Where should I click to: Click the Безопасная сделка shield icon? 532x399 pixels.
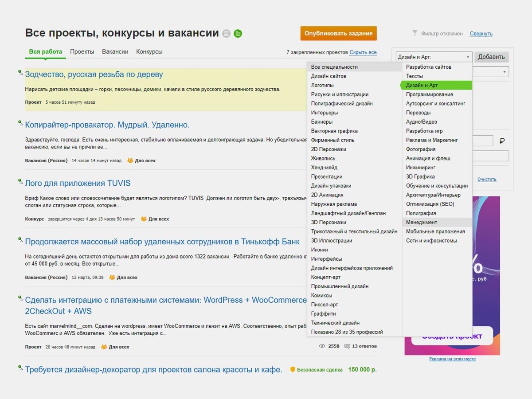pyautogui.click(x=293, y=369)
